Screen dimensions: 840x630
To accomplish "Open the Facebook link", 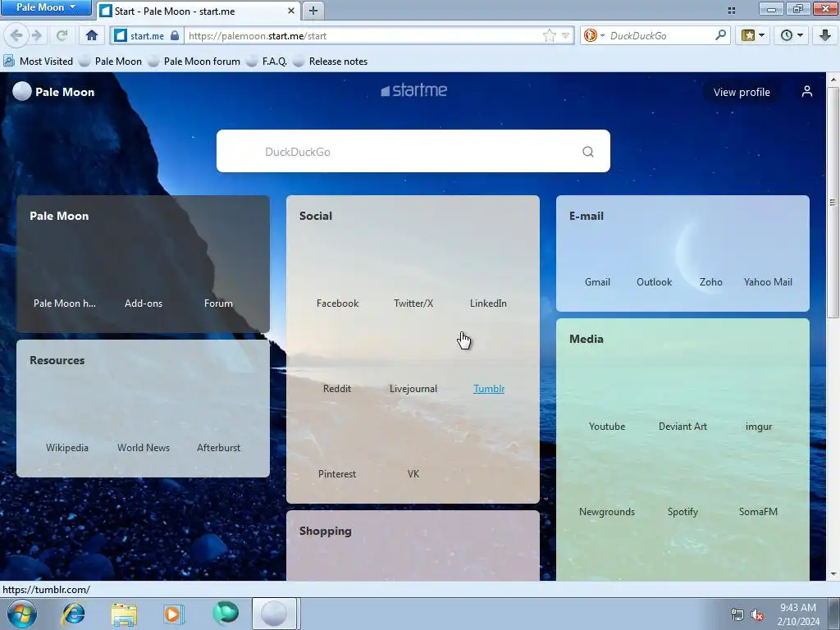I will tap(337, 304).
